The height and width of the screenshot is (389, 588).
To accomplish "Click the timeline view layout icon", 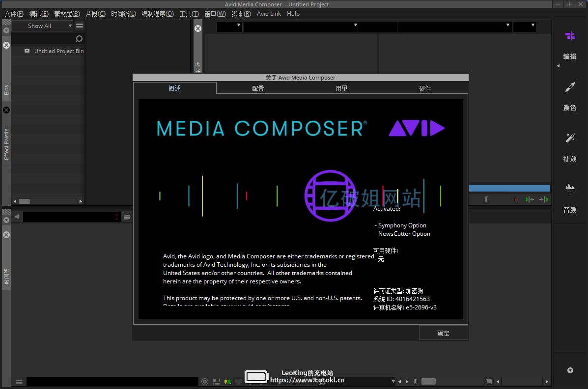I will pyautogui.click(x=216, y=382).
